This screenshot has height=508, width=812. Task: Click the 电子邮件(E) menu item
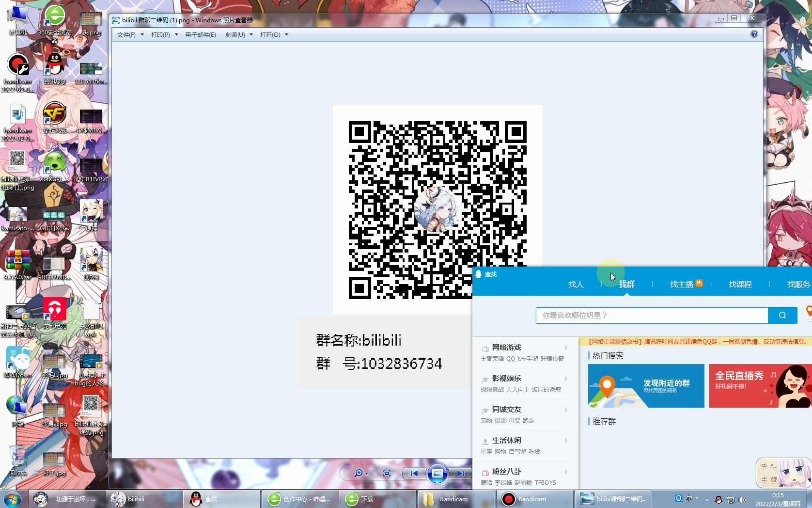(201, 35)
